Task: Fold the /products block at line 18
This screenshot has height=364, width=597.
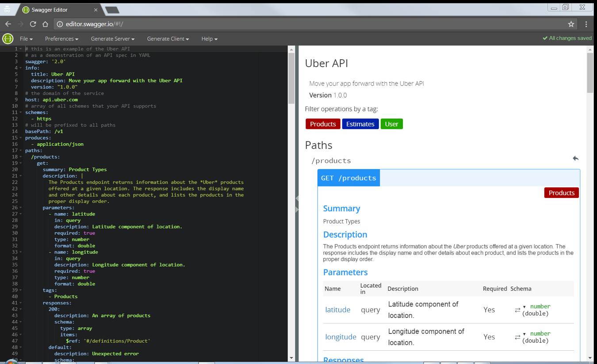Action: 20,157
